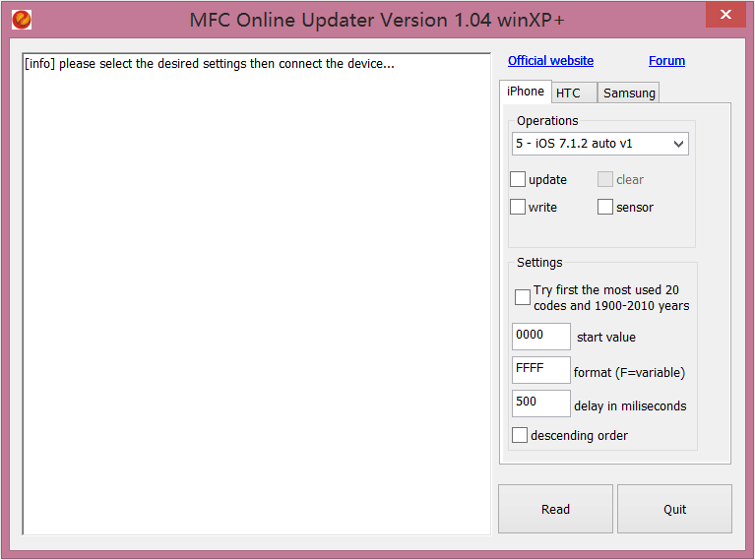Viewport: 755px width, 560px height.
Task: Open the Official website link
Action: pos(550,61)
